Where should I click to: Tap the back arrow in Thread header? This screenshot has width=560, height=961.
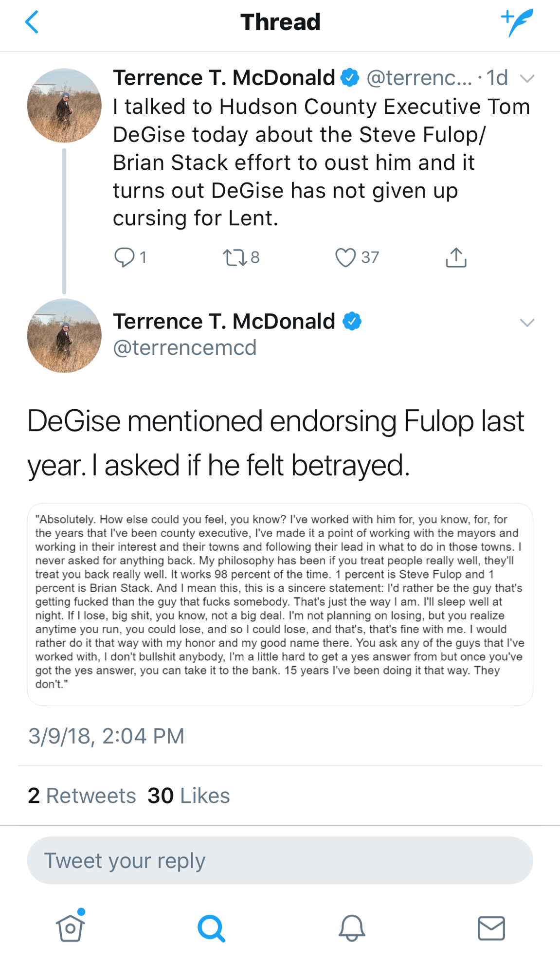tap(32, 22)
